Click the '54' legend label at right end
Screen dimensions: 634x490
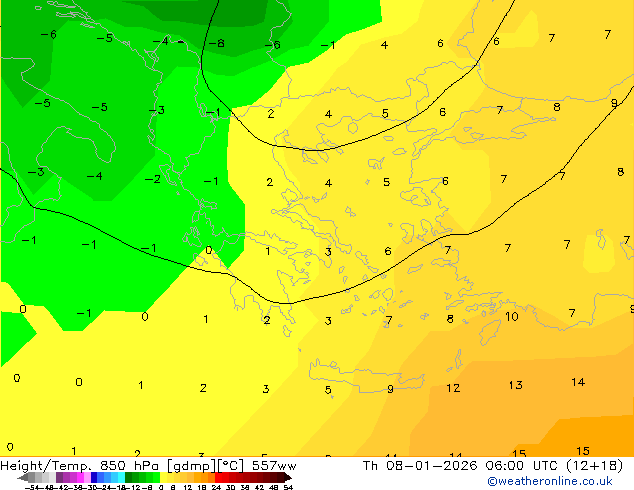click(288, 488)
